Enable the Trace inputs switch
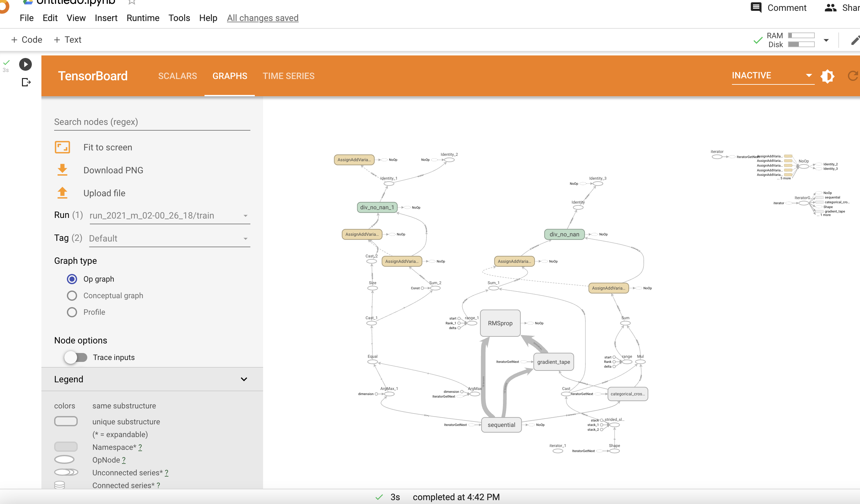 coord(76,357)
